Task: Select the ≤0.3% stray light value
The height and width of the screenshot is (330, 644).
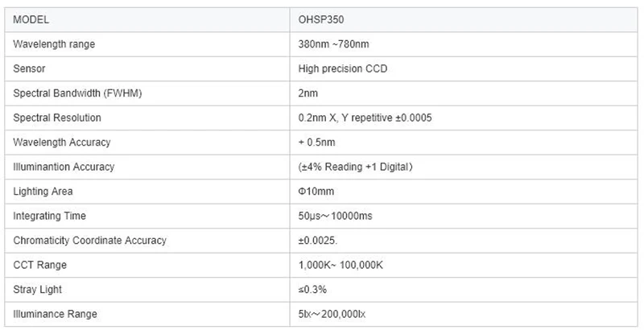Action: point(312,290)
